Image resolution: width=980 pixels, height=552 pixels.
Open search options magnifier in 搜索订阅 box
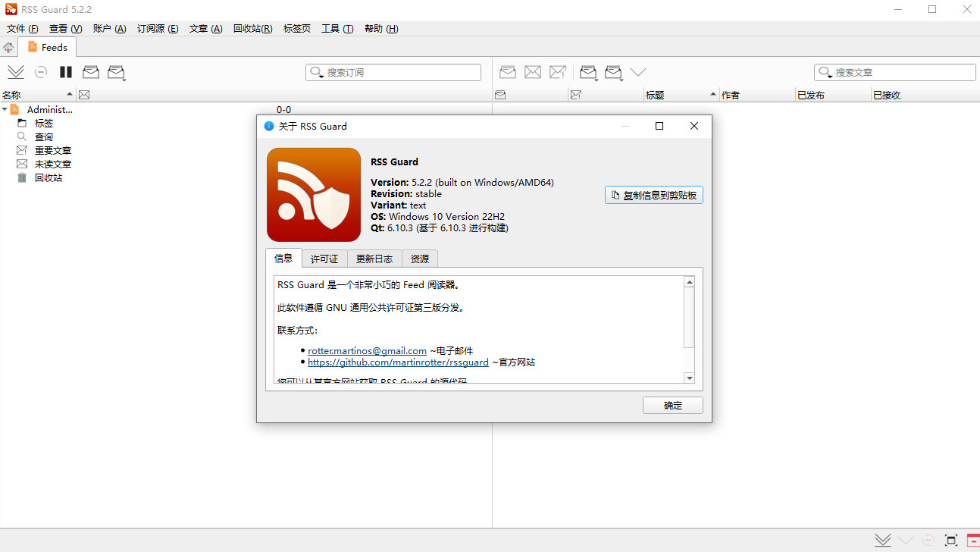point(317,73)
